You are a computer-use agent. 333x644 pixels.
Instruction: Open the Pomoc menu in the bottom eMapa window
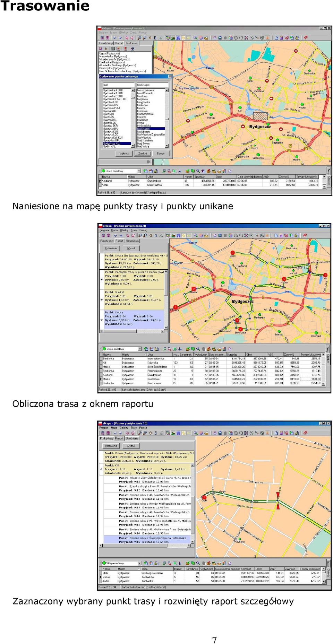coord(143,428)
